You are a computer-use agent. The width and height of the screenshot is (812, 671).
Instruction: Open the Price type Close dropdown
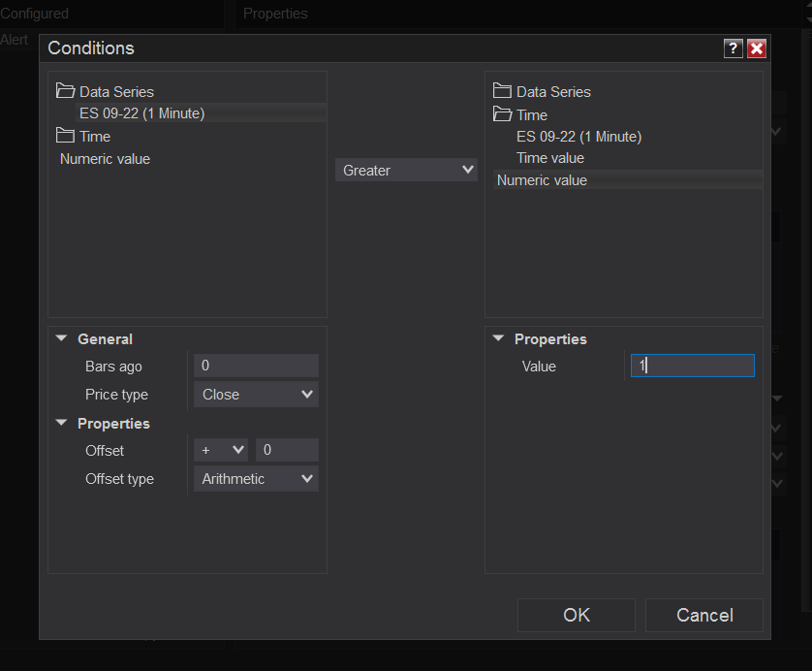[256, 395]
